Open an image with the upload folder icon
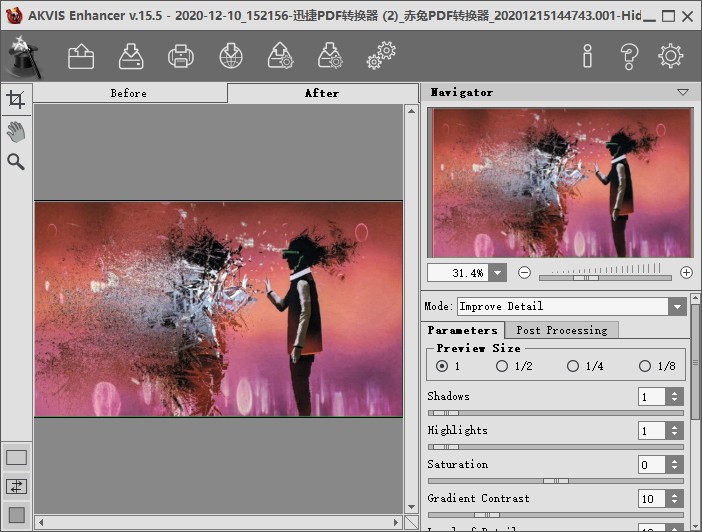Image resolution: width=702 pixels, height=532 pixels. (x=81, y=56)
